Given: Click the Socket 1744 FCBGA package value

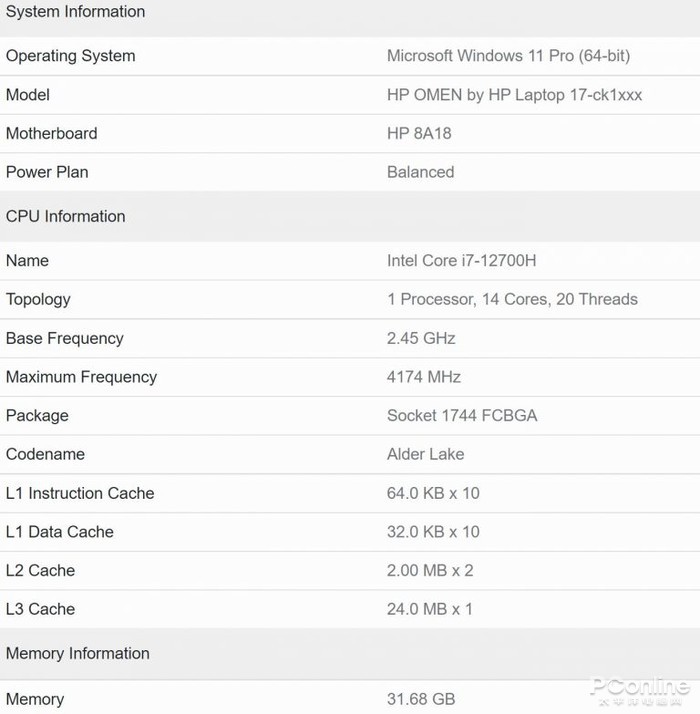Looking at the screenshot, I should [462, 415].
